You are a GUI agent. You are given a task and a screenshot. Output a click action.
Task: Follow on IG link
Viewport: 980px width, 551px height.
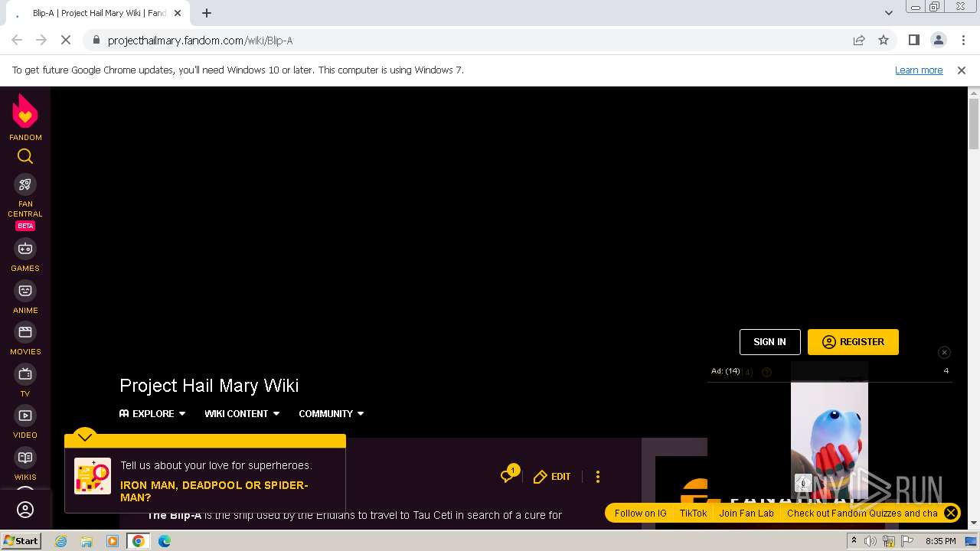point(640,514)
